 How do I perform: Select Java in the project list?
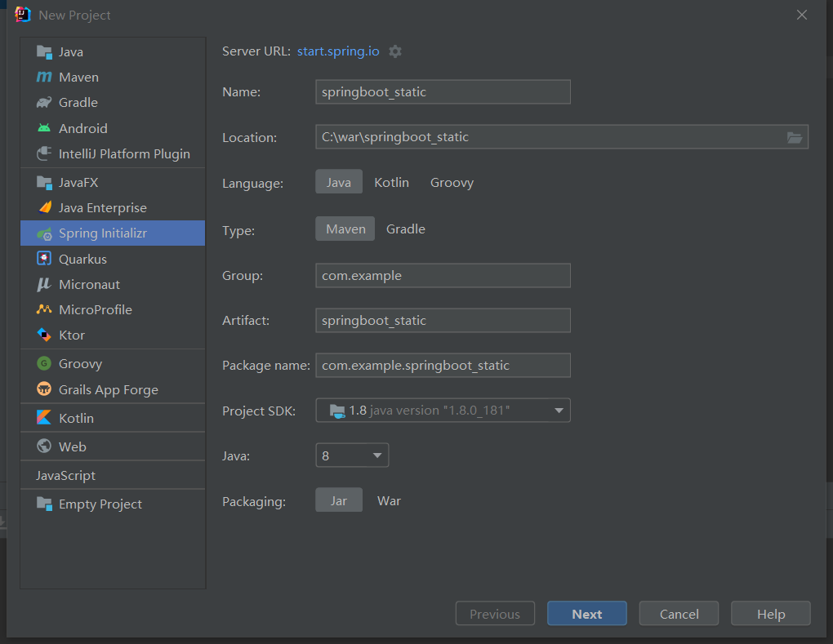click(x=113, y=52)
